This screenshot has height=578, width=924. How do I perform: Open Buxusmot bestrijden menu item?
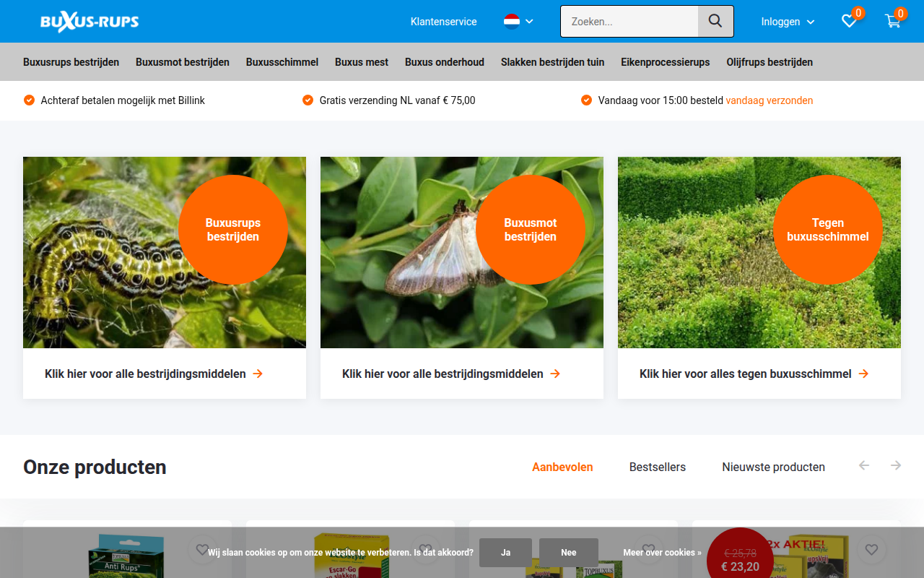183,62
